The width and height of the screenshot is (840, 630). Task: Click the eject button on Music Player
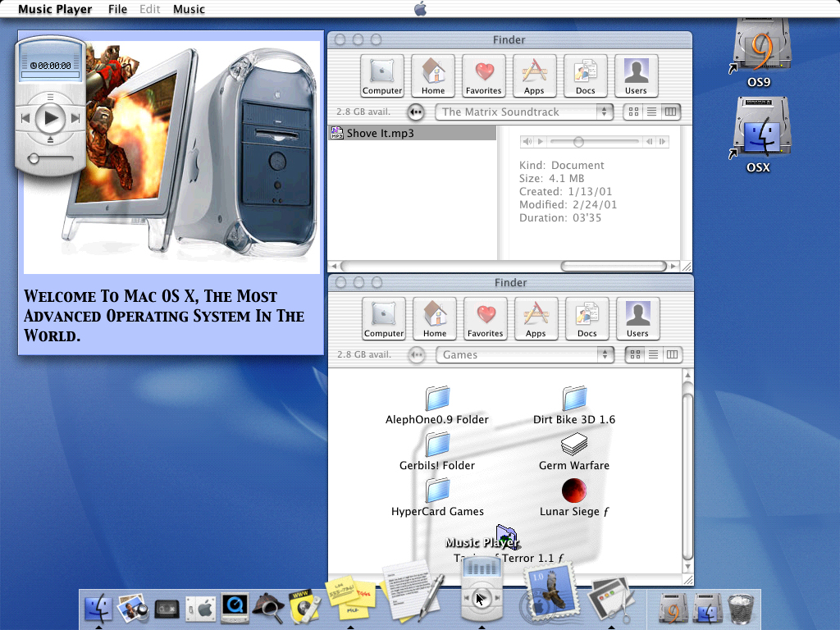pyautogui.click(x=50, y=139)
